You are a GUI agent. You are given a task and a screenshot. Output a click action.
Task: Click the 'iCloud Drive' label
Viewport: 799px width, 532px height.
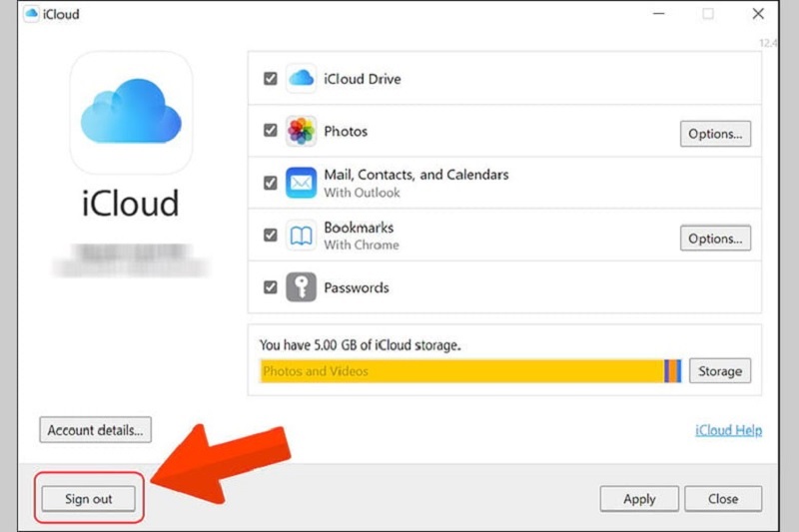pos(363,79)
